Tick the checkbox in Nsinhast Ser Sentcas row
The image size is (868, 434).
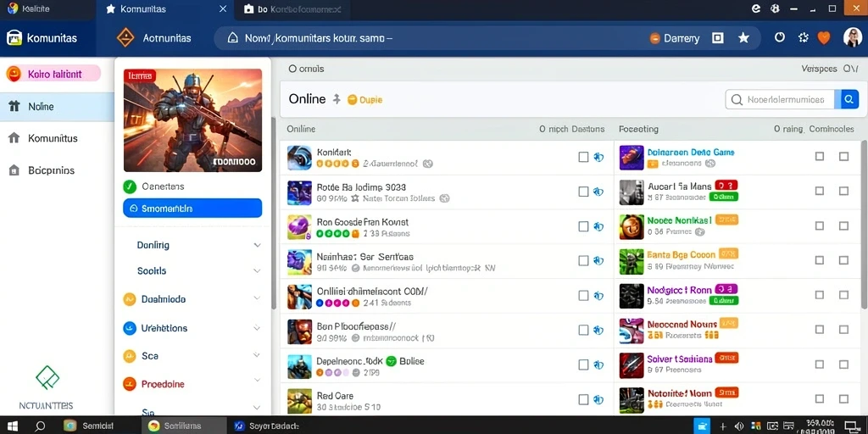pos(583,261)
